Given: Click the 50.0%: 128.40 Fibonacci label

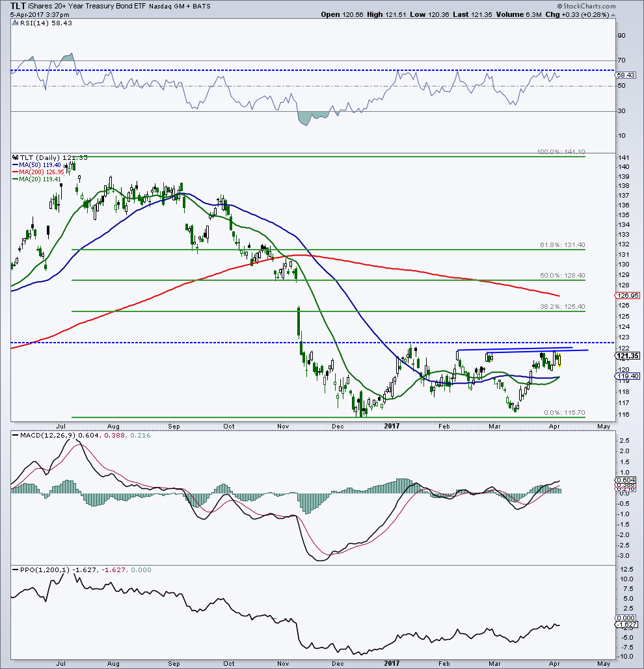Looking at the screenshot, I should 563,276.
